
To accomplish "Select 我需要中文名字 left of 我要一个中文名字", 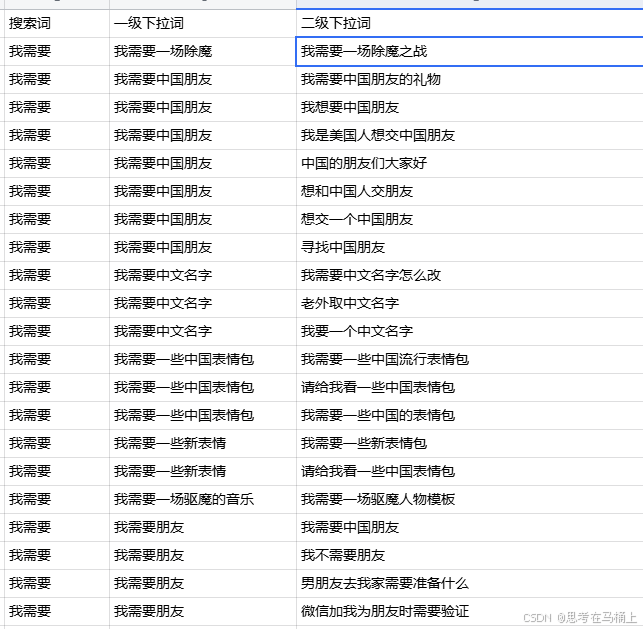I will click(203, 331).
